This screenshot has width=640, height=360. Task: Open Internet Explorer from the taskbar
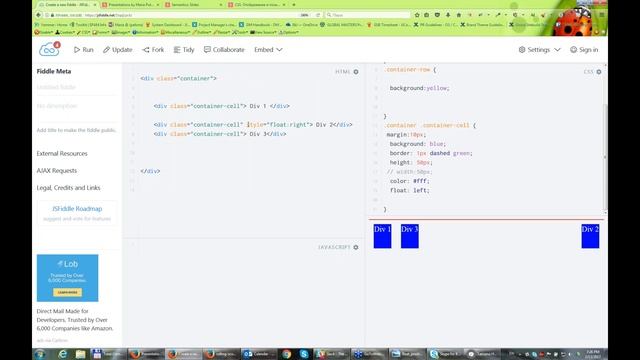[62, 354]
